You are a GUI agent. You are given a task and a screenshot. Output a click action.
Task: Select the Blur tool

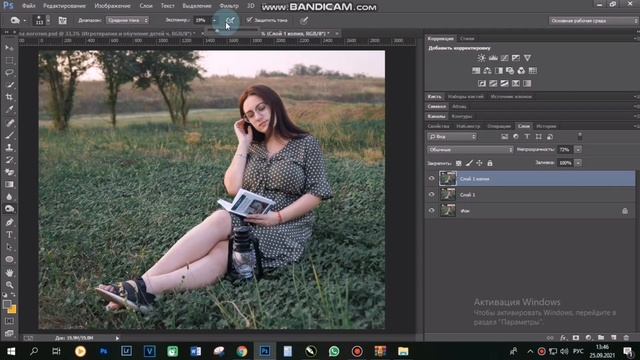pyautogui.click(x=9, y=197)
